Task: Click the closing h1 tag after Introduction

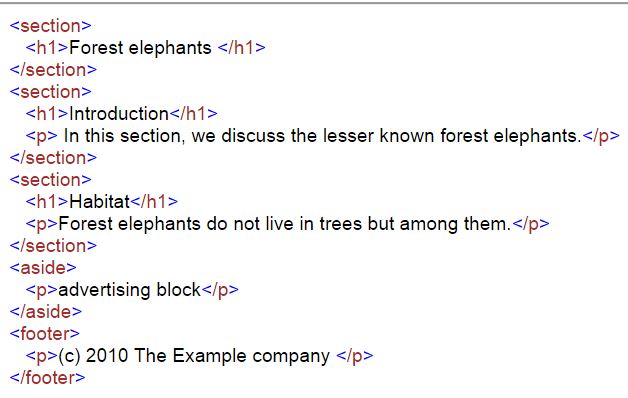Action: tap(193, 114)
